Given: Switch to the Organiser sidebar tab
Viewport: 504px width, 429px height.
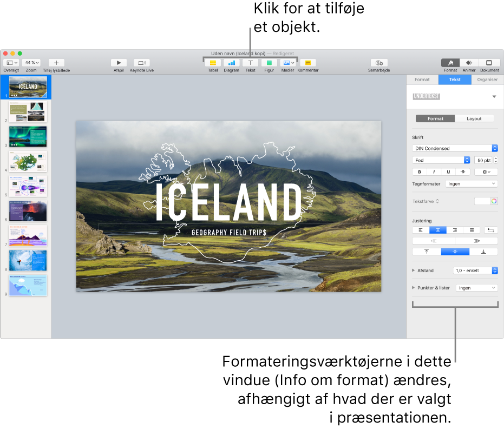Looking at the screenshot, I should pos(487,80).
